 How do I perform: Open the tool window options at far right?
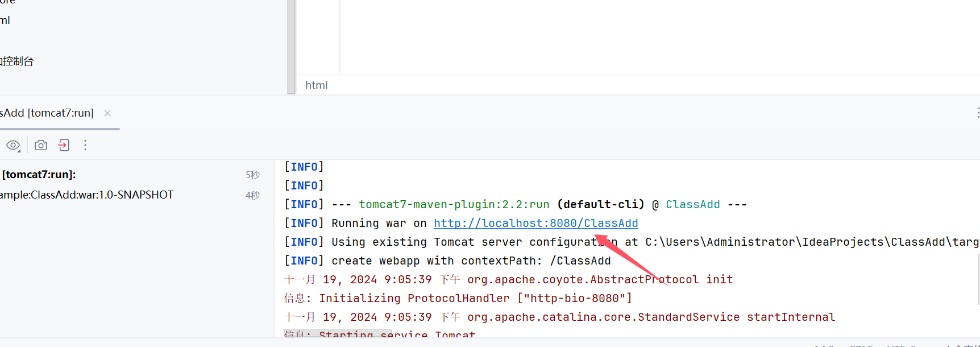coord(978,113)
